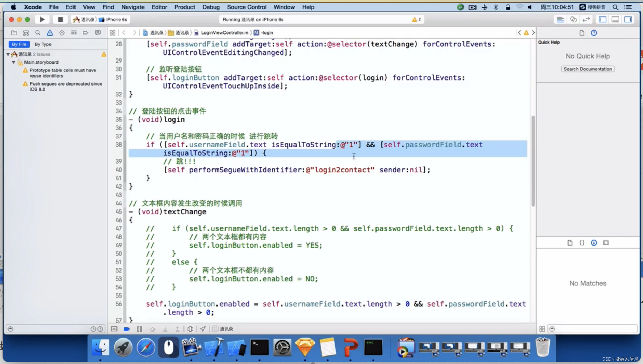Show the Version editor

[x=586, y=19]
